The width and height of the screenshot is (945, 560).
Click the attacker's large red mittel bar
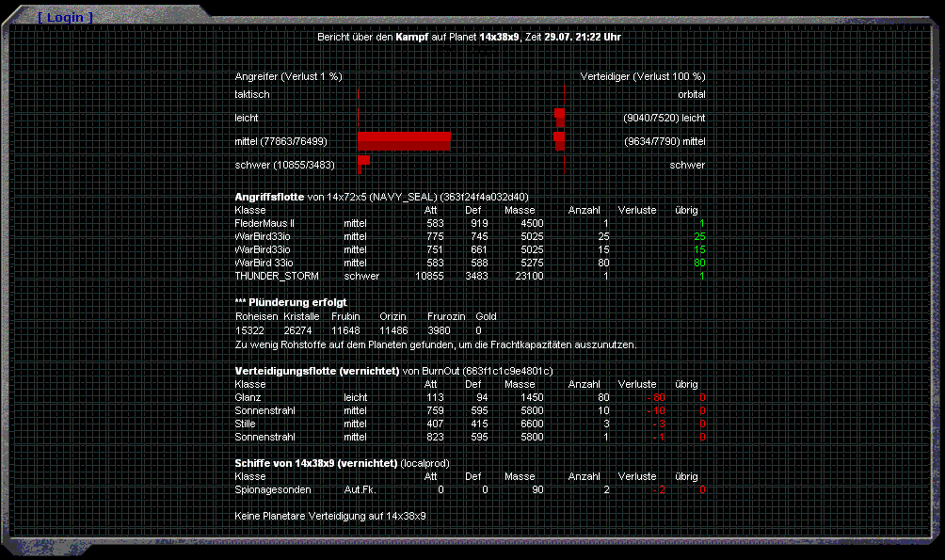(404, 141)
